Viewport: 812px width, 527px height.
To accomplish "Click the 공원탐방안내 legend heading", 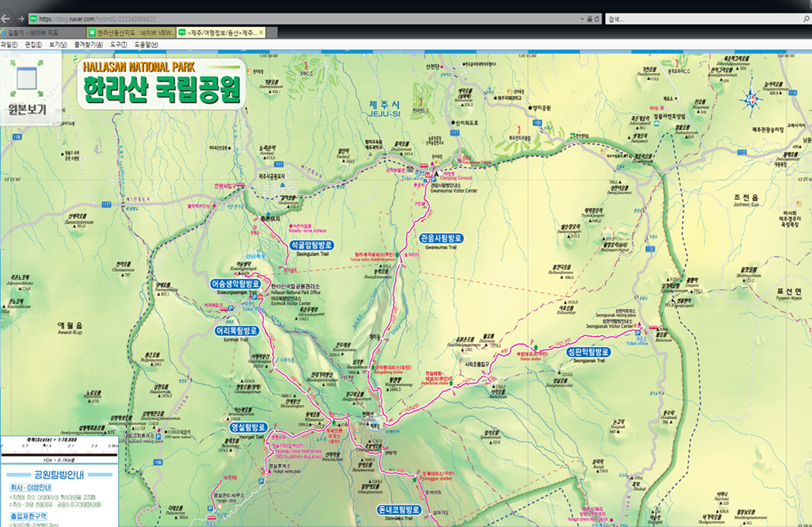I will (59, 475).
